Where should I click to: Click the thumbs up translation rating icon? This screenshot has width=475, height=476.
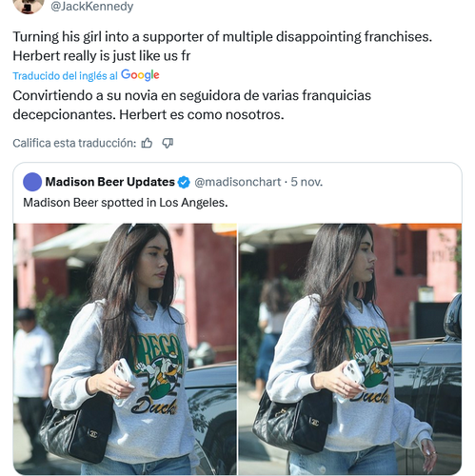coord(147,144)
